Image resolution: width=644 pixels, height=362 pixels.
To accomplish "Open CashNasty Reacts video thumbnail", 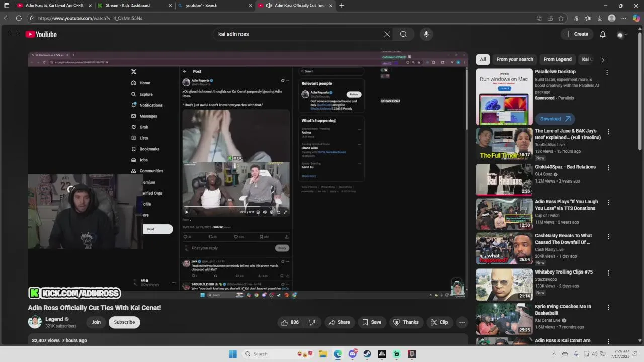I will (504, 248).
